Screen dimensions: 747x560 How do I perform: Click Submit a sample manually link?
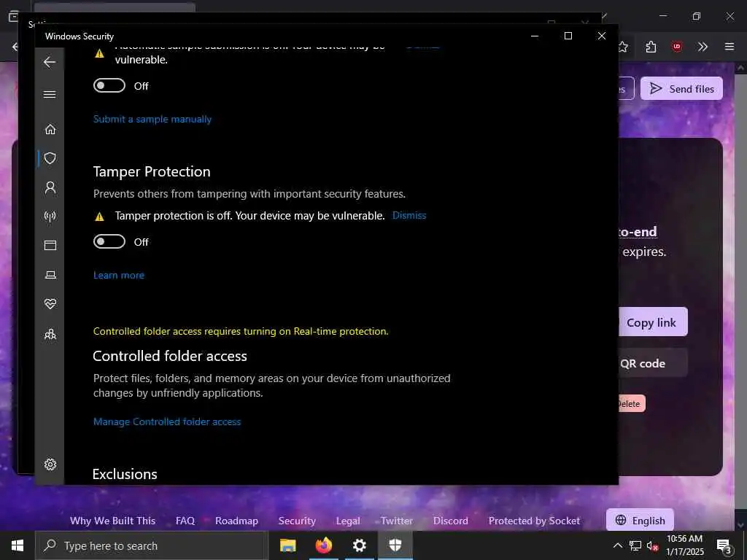[152, 119]
